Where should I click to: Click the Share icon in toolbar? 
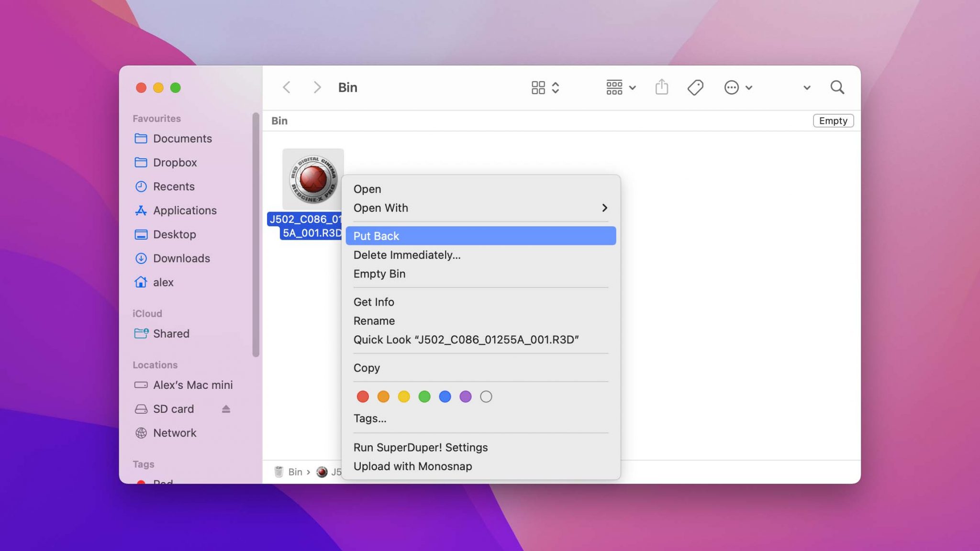point(662,87)
